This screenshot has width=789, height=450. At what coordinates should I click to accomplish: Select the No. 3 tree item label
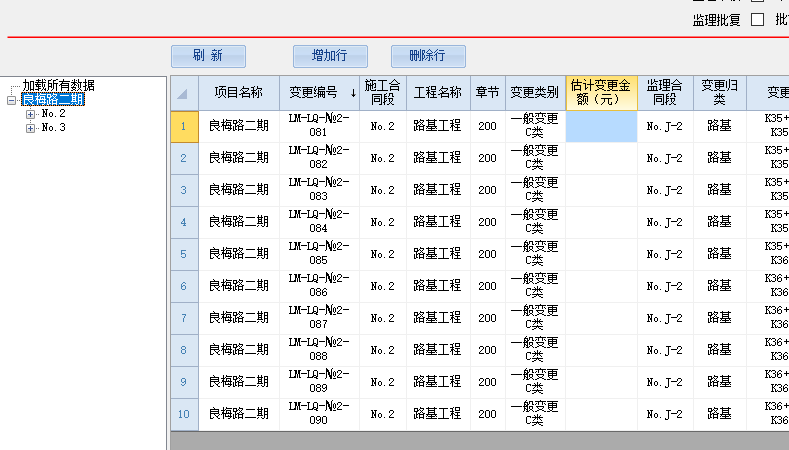pyautogui.click(x=53, y=128)
